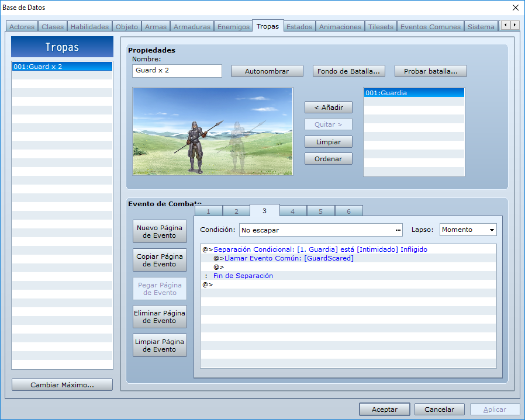Create Nuevo Página de Evento

pos(160,231)
